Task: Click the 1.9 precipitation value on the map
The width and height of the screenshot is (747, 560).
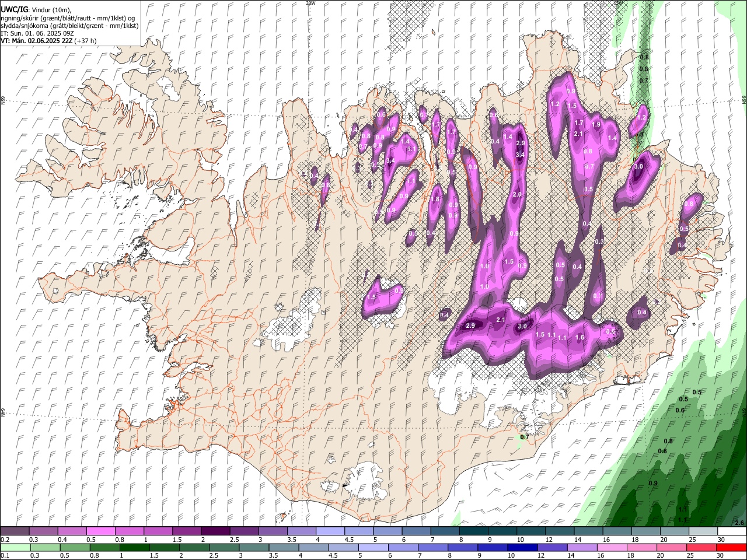Action: tap(596, 124)
